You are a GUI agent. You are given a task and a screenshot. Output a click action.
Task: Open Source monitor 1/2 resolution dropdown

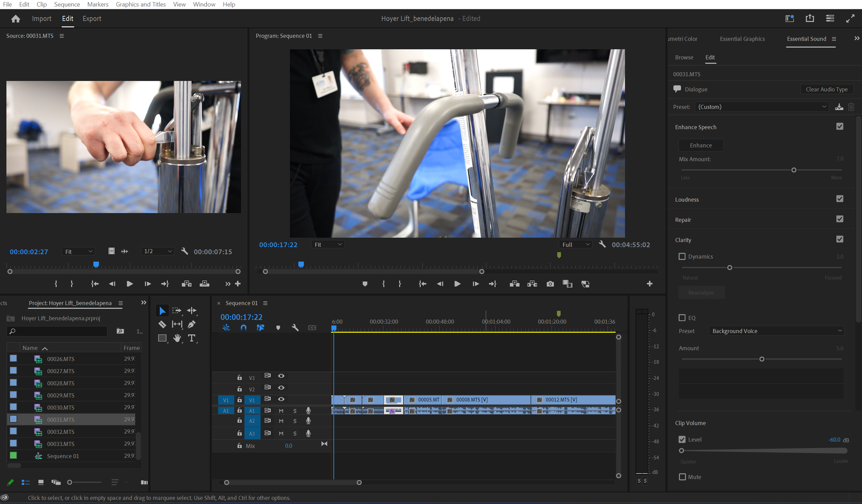coord(158,251)
